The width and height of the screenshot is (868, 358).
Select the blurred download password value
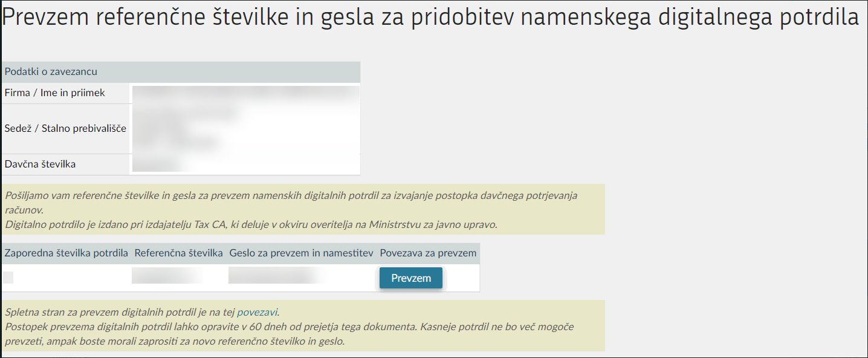coord(272,276)
